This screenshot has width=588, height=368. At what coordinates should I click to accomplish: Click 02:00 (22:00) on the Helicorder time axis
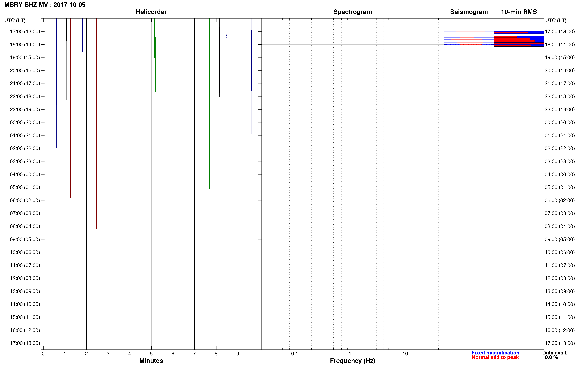[25, 148]
